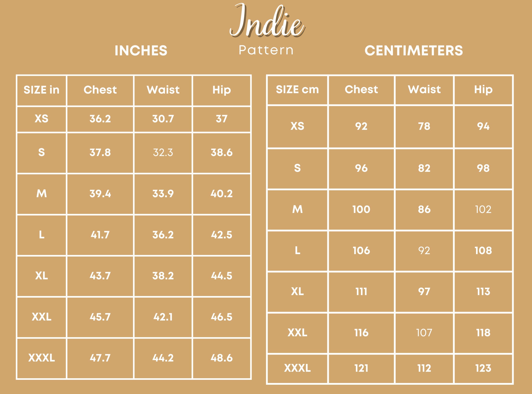Screen dimensions: 532x394
Task: Select the 32.3 waist value for size S
Action: pyautogui.click(x=163, y=153)
